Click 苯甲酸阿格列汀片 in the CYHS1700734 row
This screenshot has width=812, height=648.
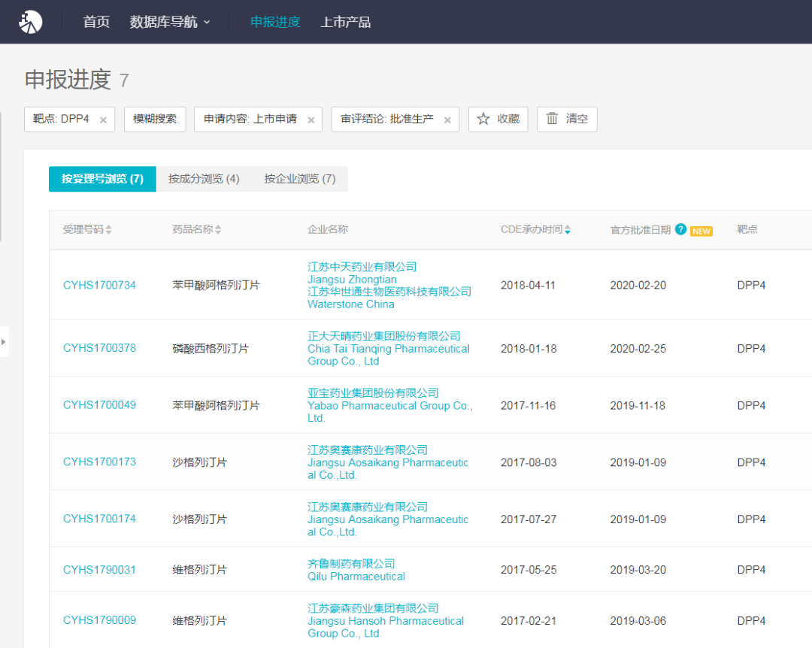coord(216,286)
